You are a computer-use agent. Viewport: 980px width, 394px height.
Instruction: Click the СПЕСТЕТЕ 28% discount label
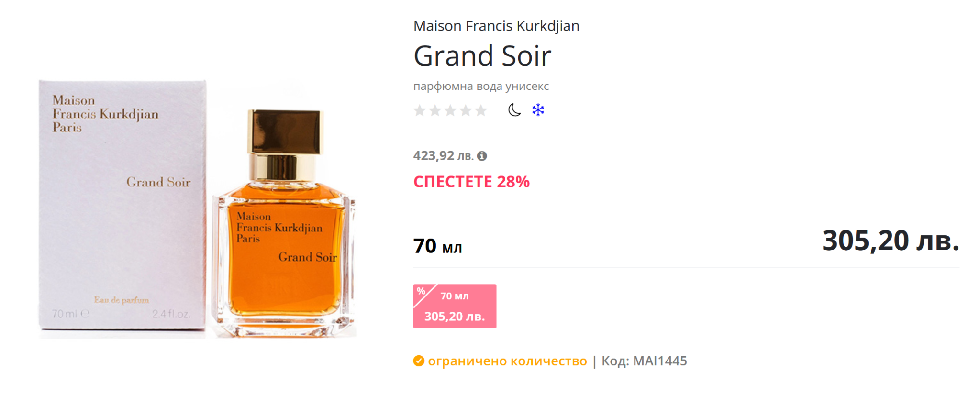point(471,182)
